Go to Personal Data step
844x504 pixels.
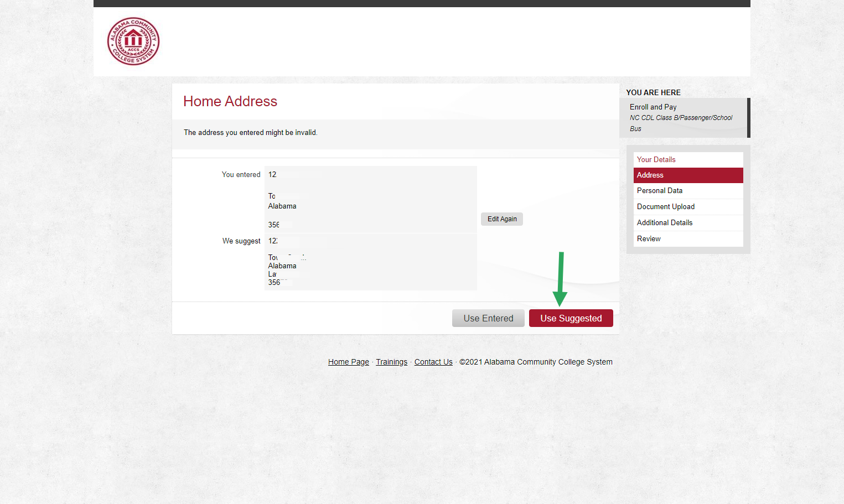tap(688, 190)
